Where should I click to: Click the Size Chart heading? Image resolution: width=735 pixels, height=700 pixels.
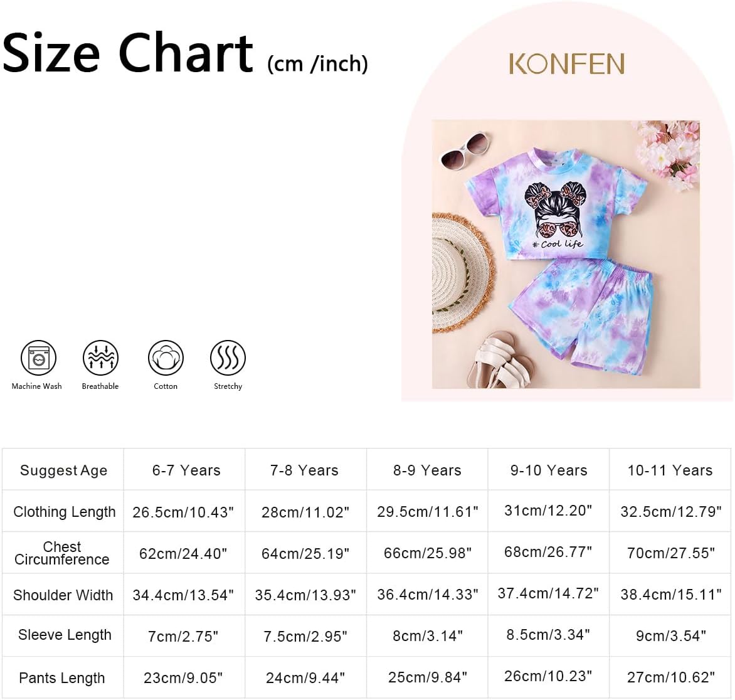coord(128,53)
